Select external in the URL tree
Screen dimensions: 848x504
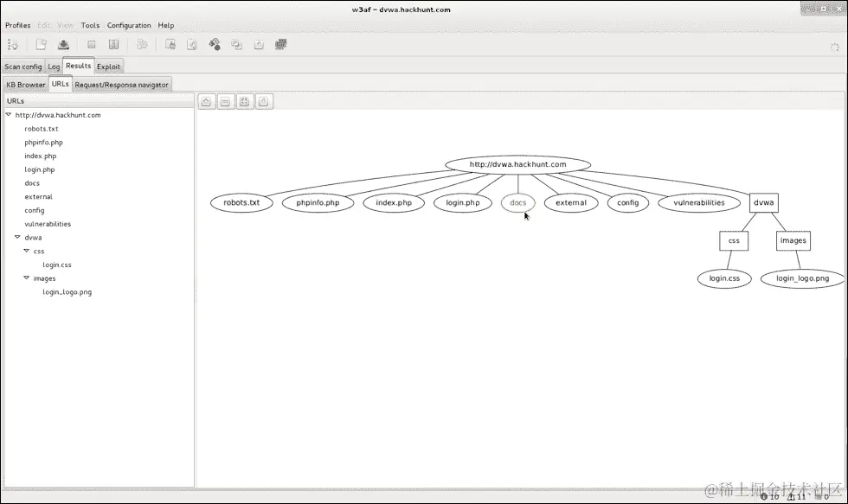(x=38, y=196)
